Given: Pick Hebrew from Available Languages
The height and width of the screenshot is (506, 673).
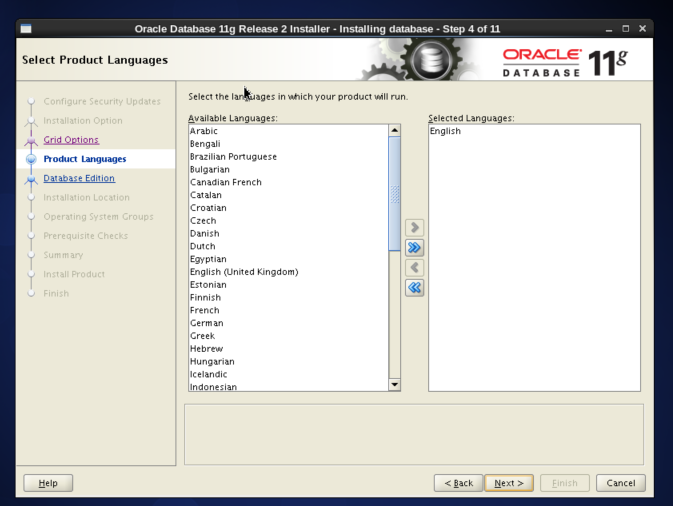Looking at the screenshot, I should (288, 348).
